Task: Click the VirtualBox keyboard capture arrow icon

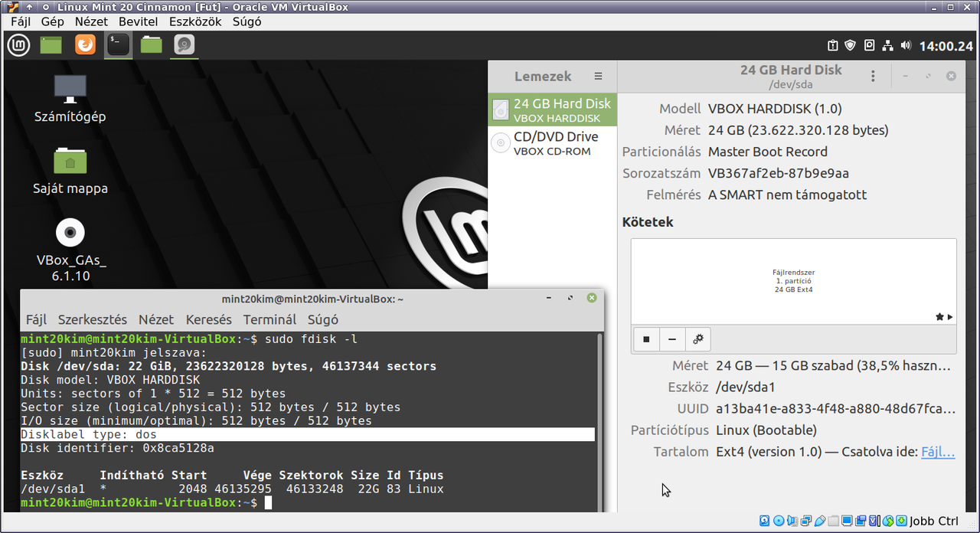Action: pyautogui.click(x=901, y=521)
